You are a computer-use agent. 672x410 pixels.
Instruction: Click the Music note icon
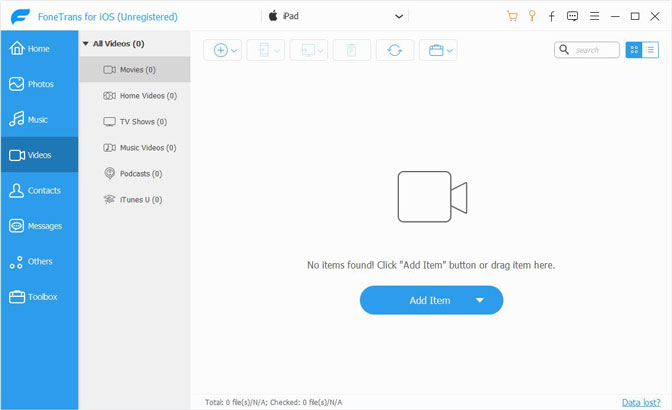[16, 119]
